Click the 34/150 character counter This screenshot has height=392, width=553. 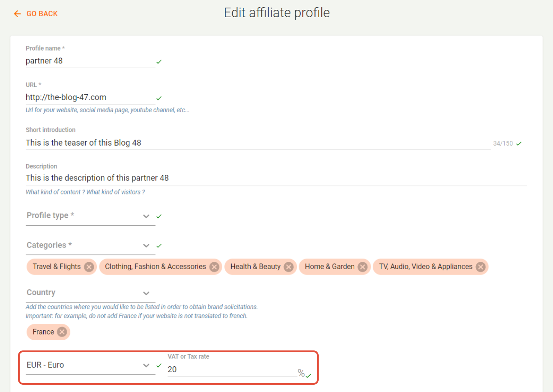pyautogui.click(x=503, y=144)
